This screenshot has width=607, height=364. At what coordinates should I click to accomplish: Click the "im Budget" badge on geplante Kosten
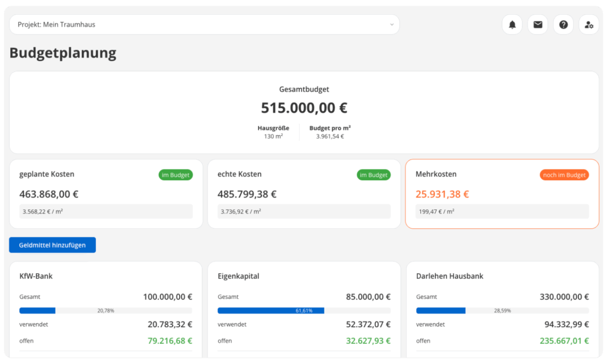(x=175, y=175)
